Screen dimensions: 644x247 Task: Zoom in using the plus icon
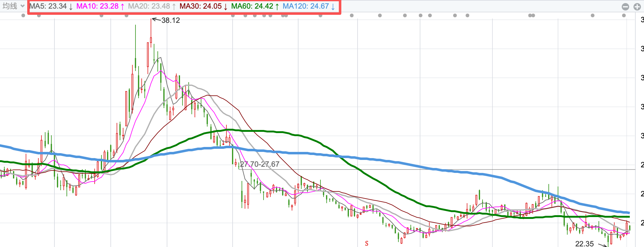pyautogui.click(x=637, y=7)
